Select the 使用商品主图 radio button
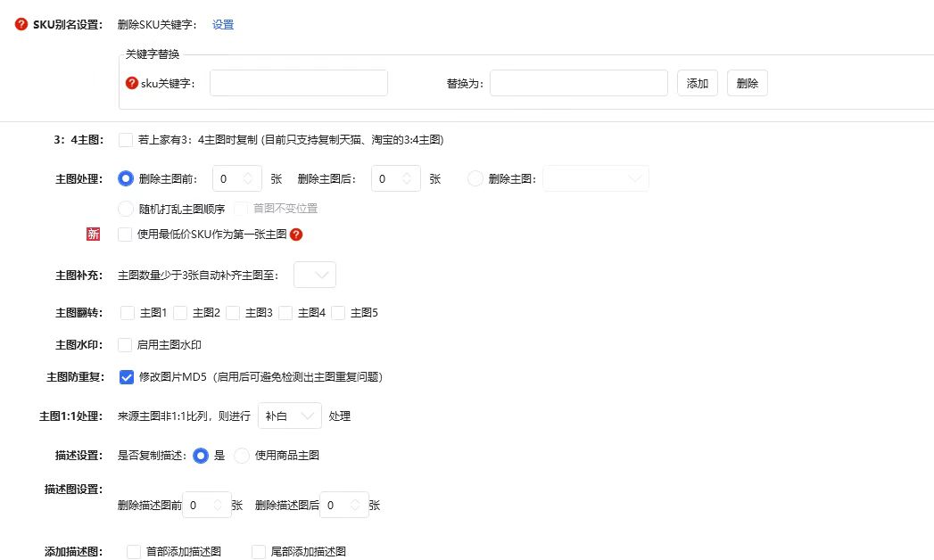Viewport: 934px width, 560px height. (x=242, y=456)
